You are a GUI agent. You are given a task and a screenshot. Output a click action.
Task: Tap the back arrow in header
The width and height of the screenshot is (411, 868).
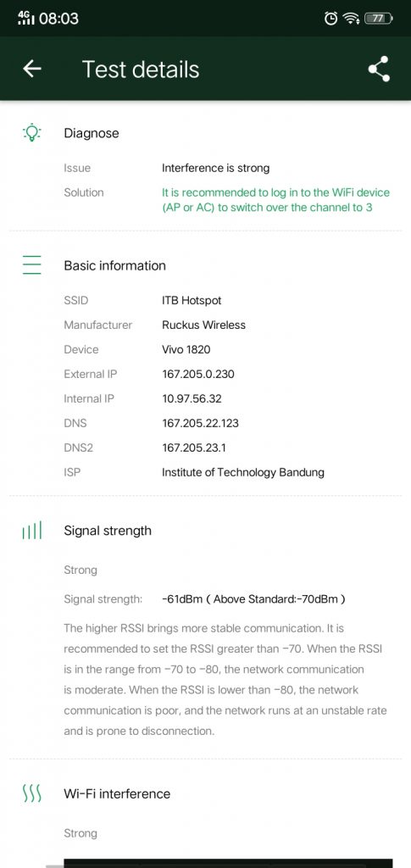pos(32,70)
